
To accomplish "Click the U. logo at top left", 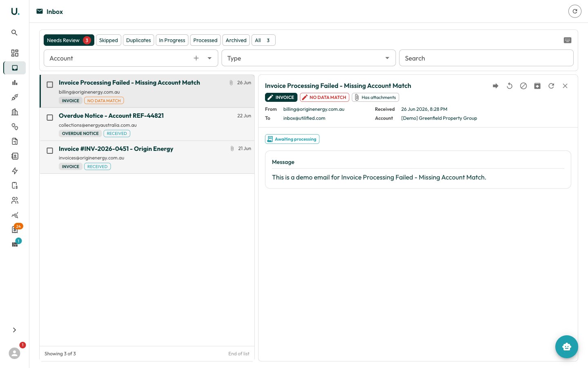I will pyautogui.click(x=15, y=11).
